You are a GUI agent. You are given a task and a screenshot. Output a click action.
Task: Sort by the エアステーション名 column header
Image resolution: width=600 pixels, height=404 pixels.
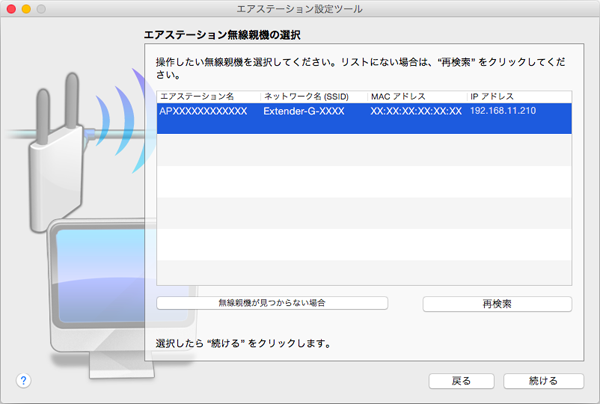[207, 96]
